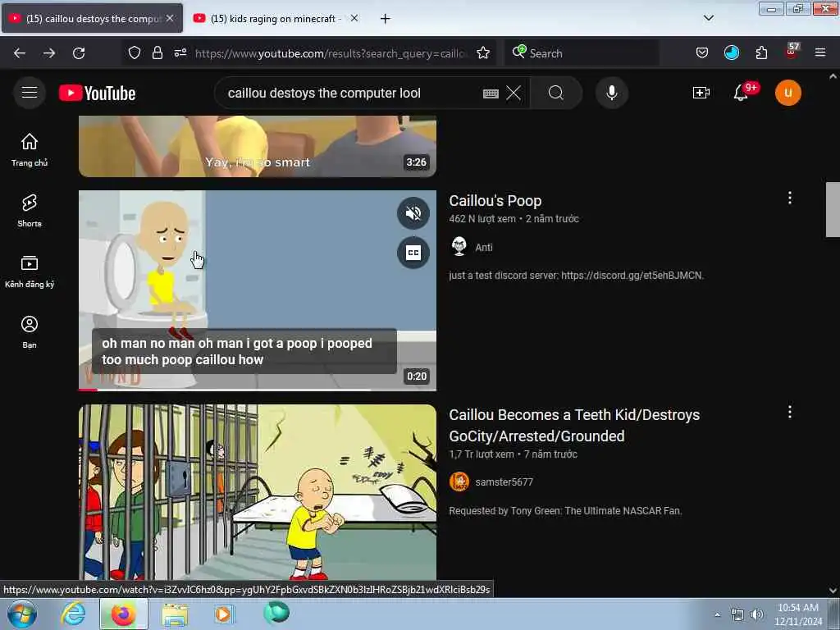Viewport: 840px width, 630px height.
Task: Open the Caillou's Poop thumbnail
Action: click(257, 290)
